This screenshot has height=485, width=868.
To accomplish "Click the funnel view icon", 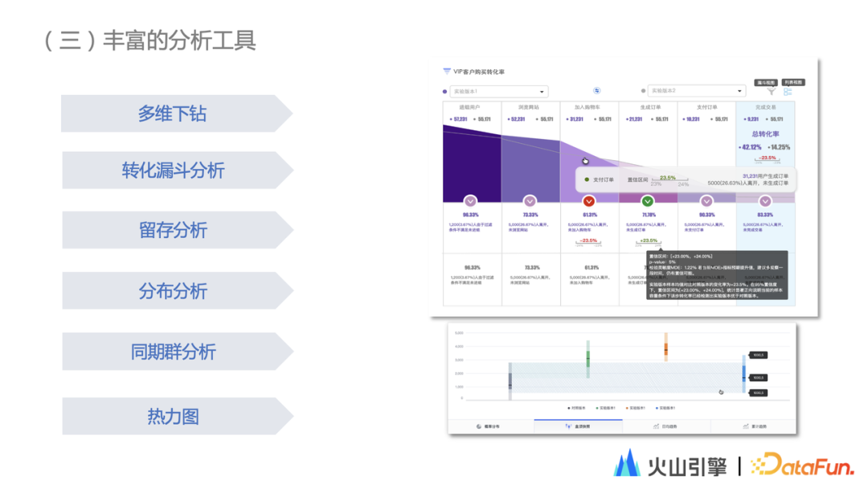I will 771,92.
